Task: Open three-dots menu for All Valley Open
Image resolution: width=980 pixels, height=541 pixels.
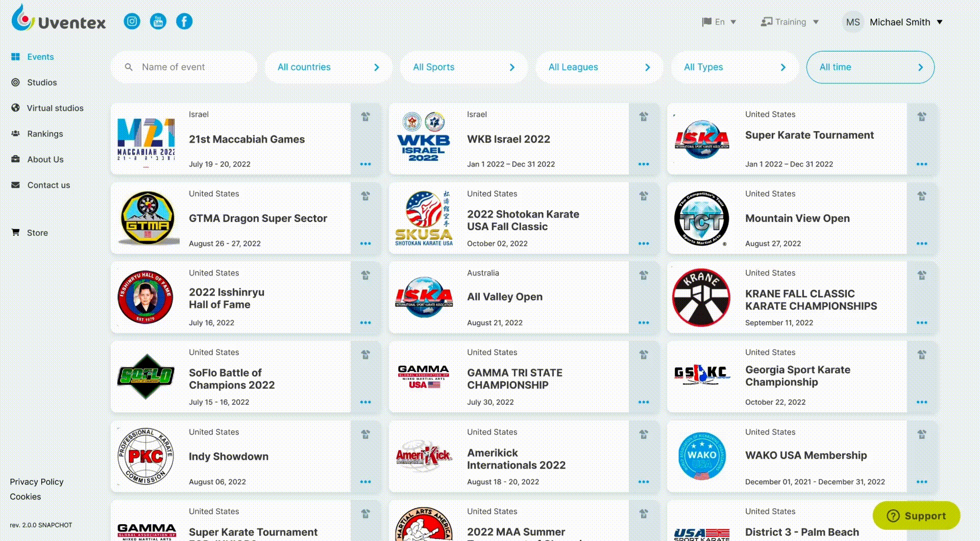Action: coord(644,323)
